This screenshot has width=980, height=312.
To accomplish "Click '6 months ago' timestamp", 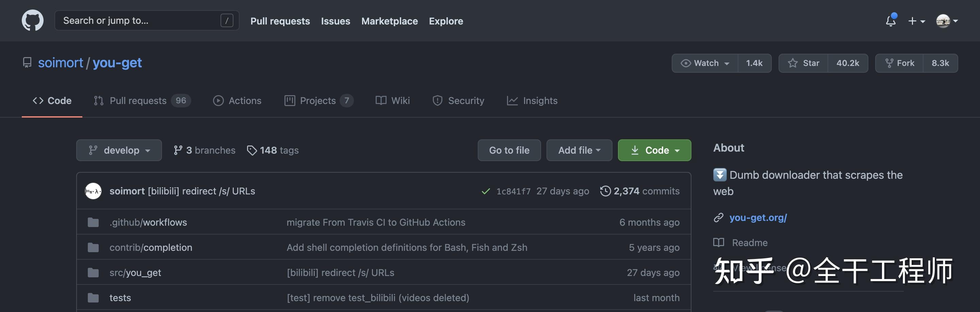I will [x=649, y=222].
